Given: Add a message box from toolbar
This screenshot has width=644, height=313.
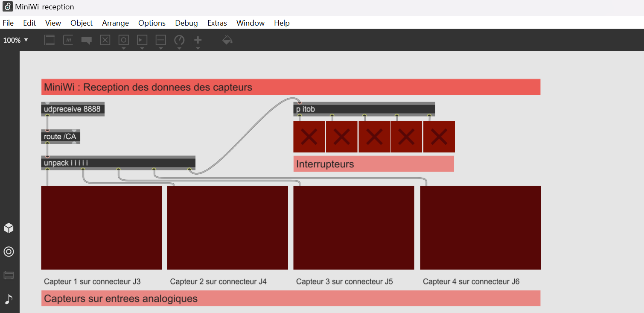Looking at the screenshot, I should tap(68, 40).
